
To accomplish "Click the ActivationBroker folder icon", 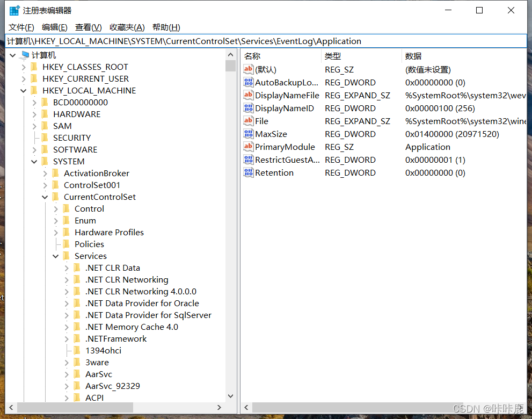I will pyautogui.click(x=56, y=173).
